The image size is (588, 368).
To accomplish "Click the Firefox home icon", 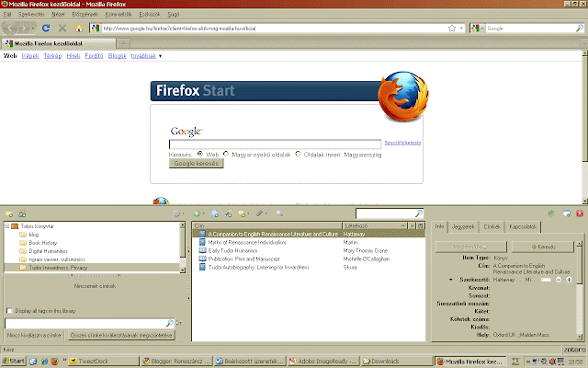I will 79,29.
